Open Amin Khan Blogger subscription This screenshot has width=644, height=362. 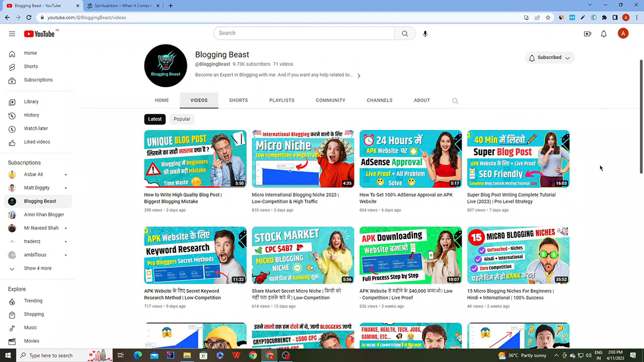38,215
